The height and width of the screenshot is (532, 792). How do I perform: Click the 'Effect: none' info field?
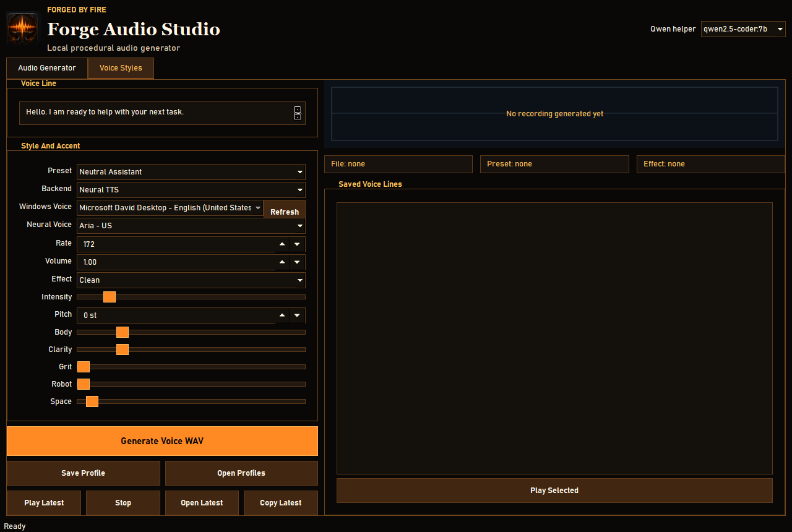pos(711,164)
